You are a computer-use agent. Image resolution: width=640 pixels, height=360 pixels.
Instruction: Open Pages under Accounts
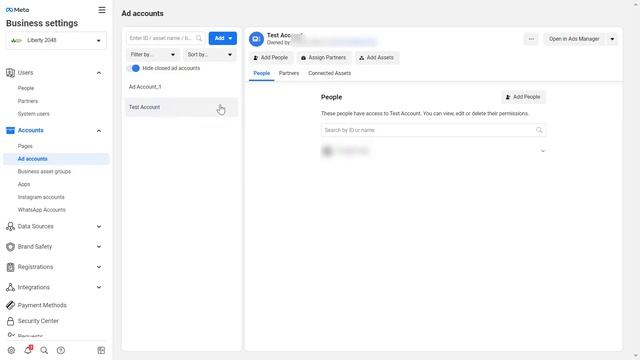point(25,146)
